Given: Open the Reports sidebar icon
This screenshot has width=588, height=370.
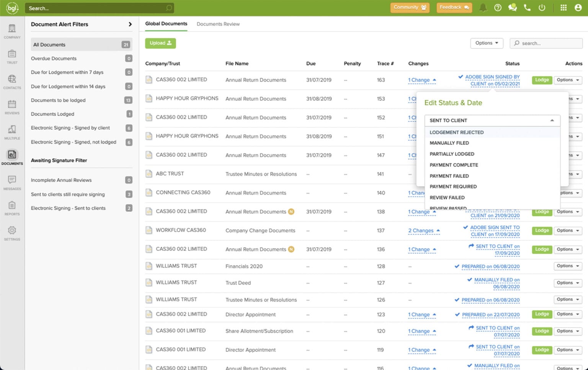Looking at the screenshot, I should coord(12,208).
